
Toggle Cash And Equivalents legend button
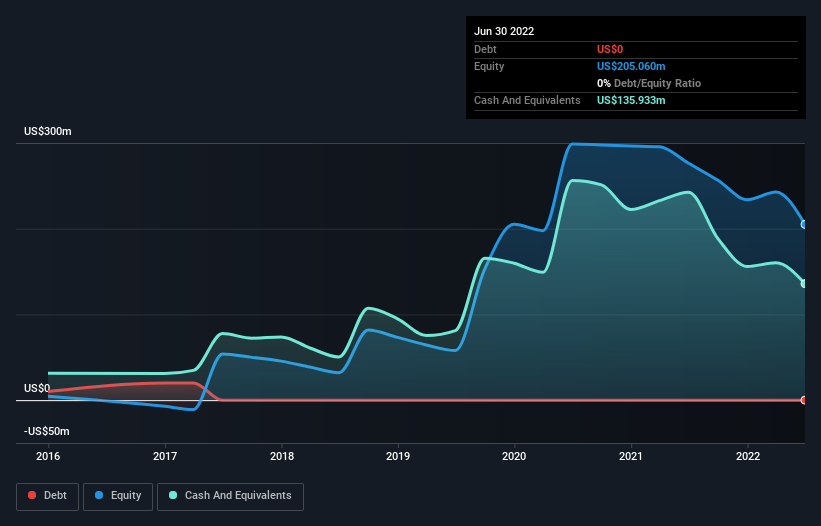point(230,496)
